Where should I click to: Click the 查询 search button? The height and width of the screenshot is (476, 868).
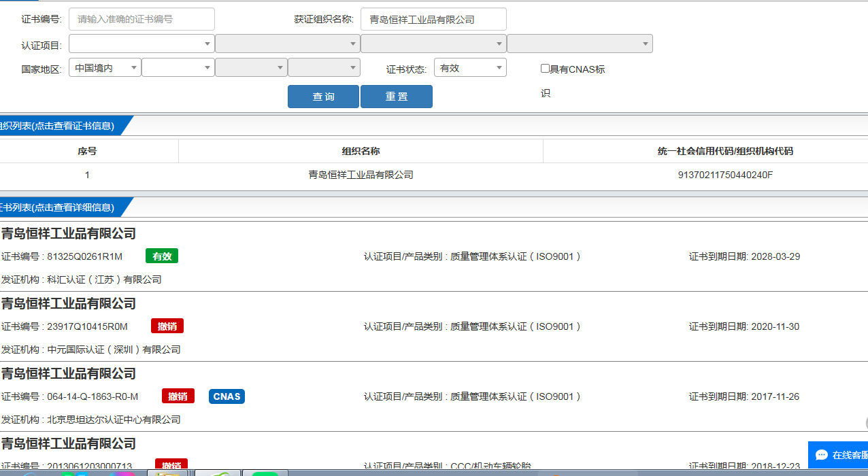click(x=323, y=97)
